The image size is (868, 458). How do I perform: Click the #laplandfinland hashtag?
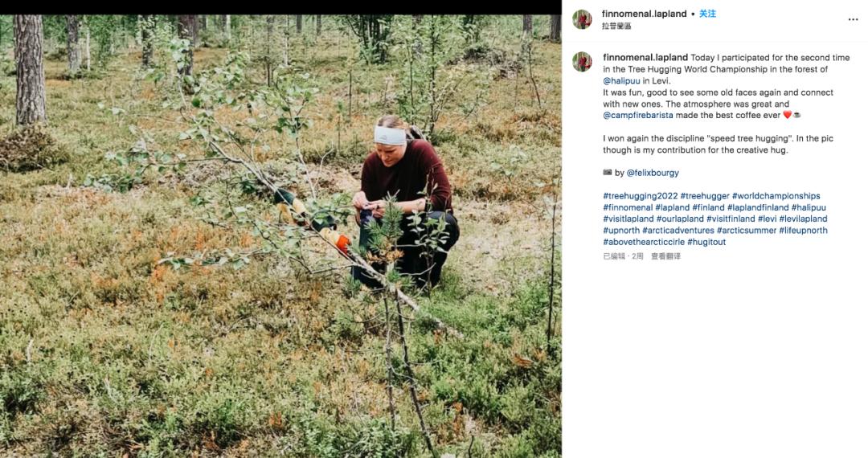pyautogui.click(x=758, y=207)
